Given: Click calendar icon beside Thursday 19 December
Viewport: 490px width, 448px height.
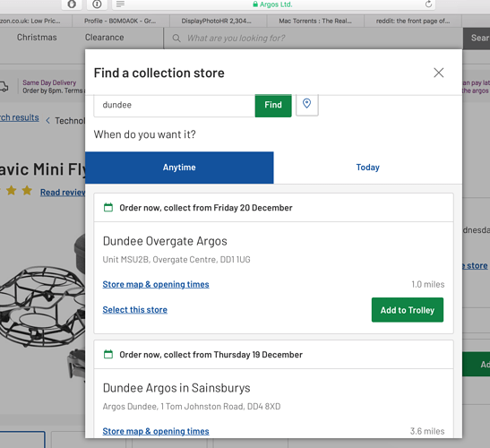Looking at the screenshot, I should pyautogui.click(x=108, y=354).
